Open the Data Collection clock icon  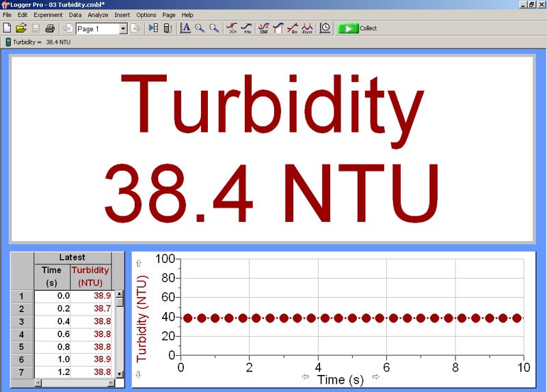click(x=325, y=28)
